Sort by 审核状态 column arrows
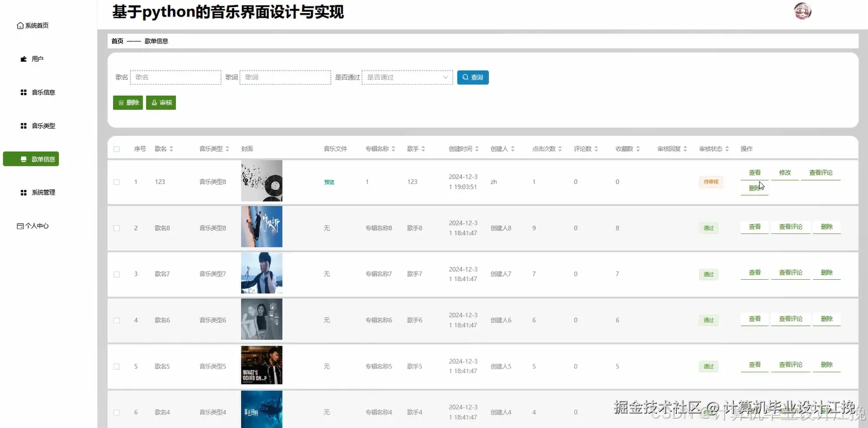 tap(728, 149)
